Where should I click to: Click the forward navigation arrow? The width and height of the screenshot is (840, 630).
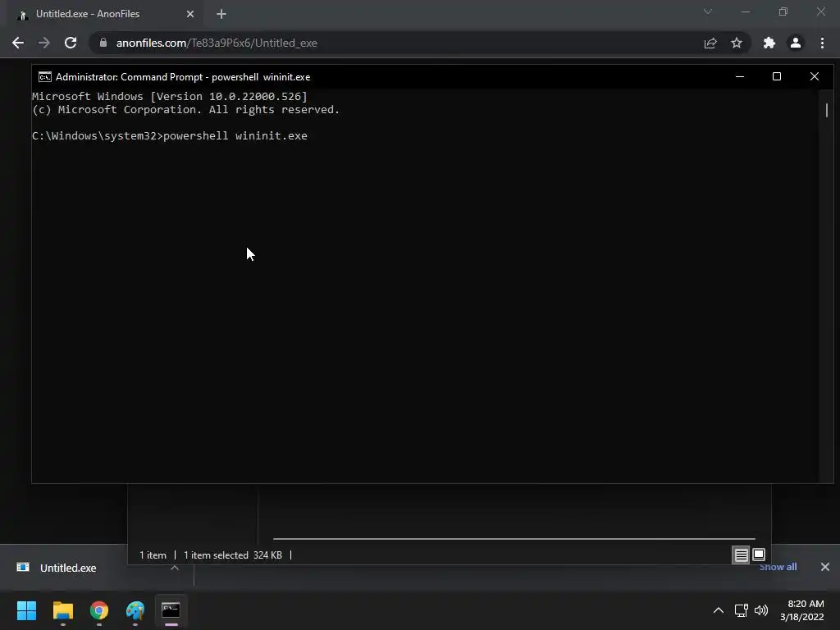click(44, 43)
